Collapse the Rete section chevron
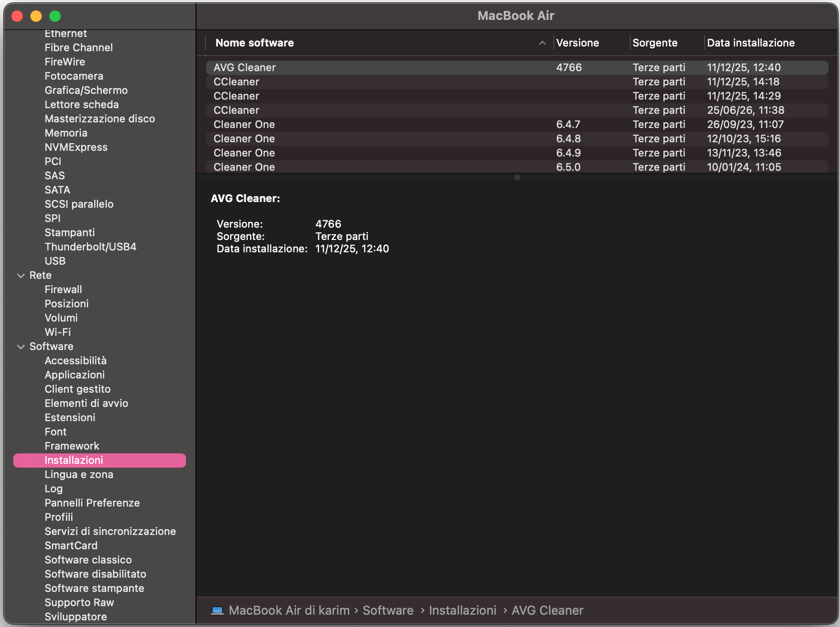 21,276
